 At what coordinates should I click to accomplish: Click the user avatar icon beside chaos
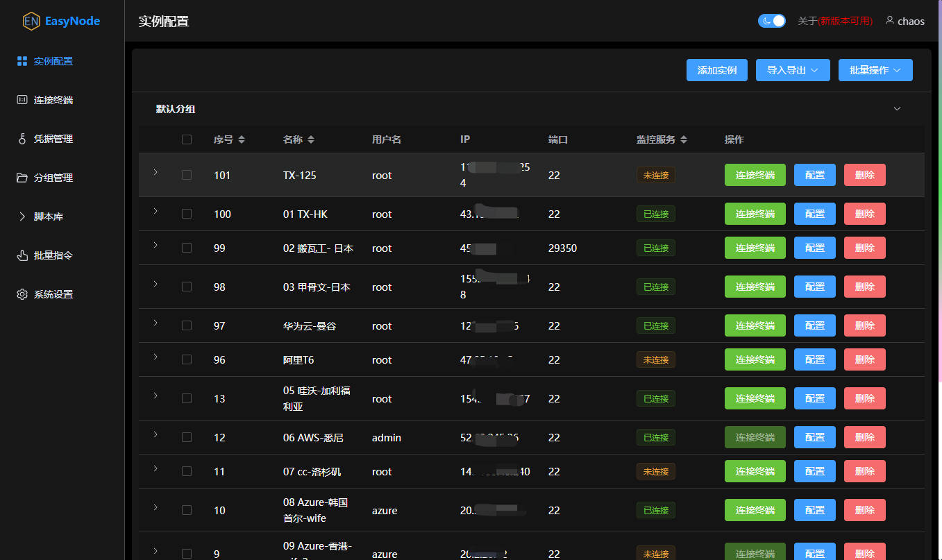890,21
